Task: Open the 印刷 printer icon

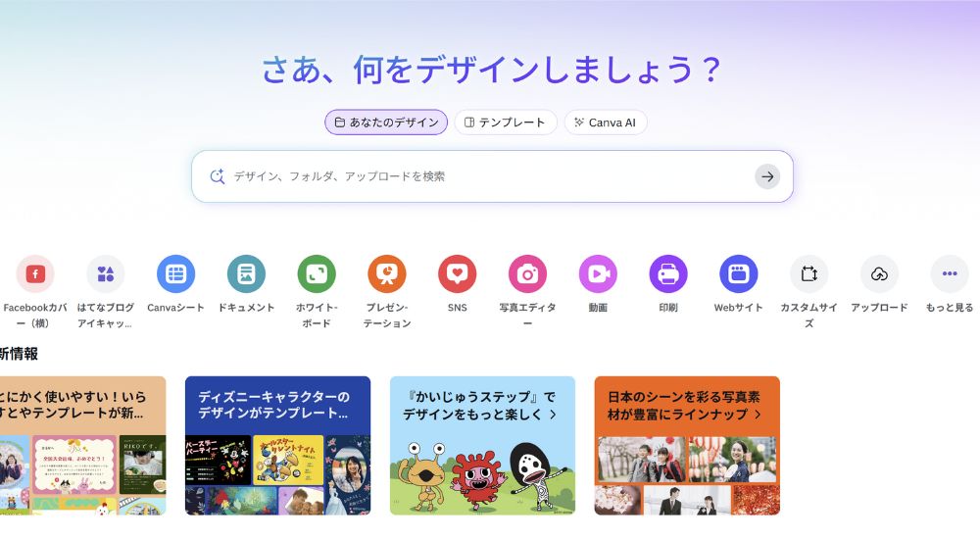Action: click(668, 273)
